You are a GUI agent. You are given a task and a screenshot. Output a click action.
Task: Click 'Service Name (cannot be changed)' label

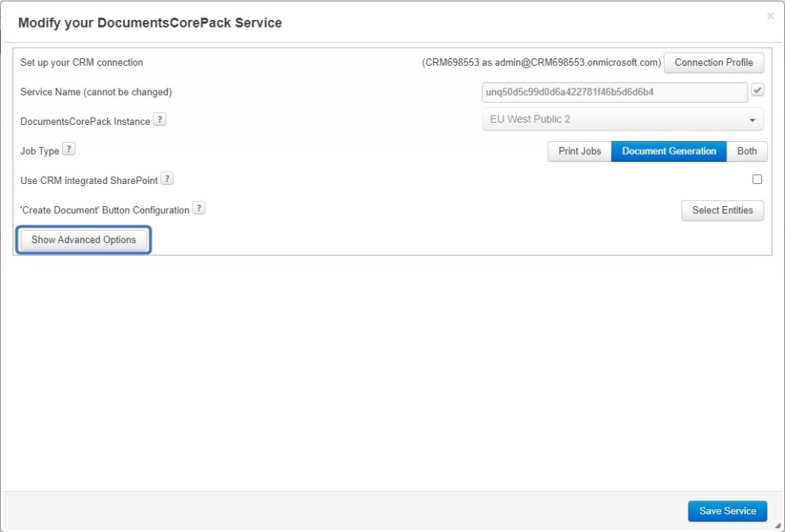pyautogui.click(x=96, y=92)
